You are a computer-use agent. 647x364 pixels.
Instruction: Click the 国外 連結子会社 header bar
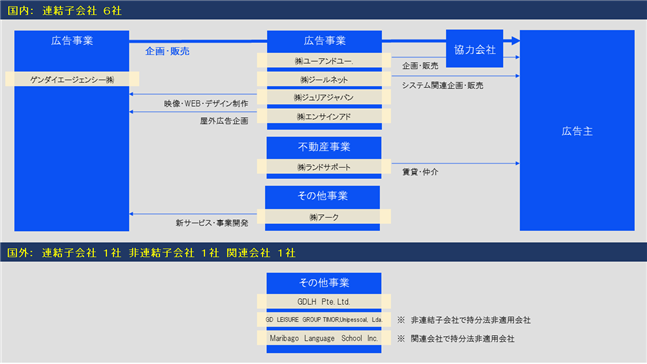(324, 253)
